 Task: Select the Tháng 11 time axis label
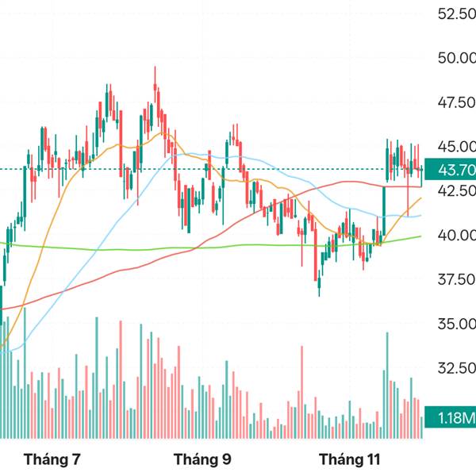pos(349,459)
